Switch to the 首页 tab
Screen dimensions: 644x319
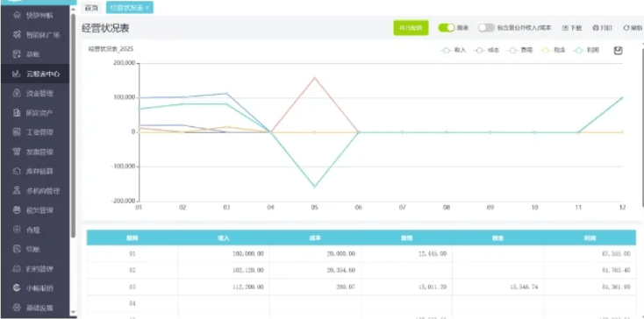pos(91,7)
